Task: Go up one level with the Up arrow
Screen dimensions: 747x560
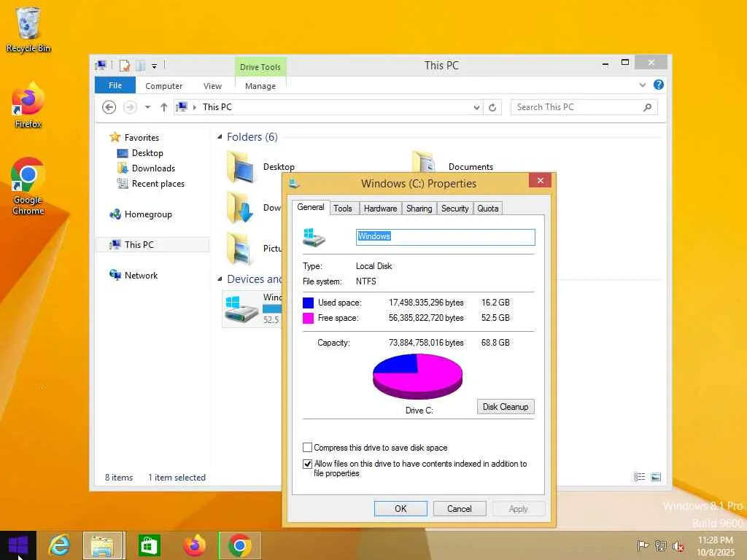Action: pos(164,107)
